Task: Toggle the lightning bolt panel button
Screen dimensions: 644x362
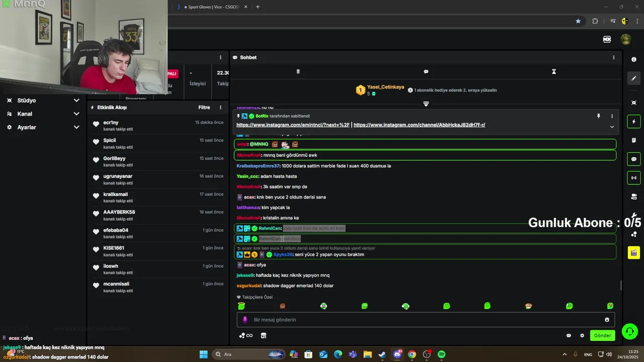Action: click(633, 122)
